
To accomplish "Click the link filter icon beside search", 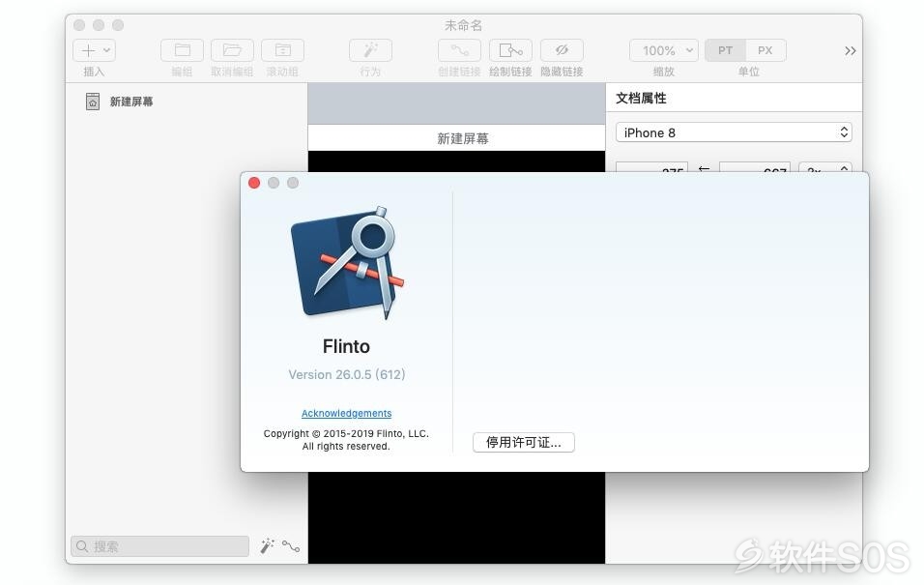I will point(291,546).
